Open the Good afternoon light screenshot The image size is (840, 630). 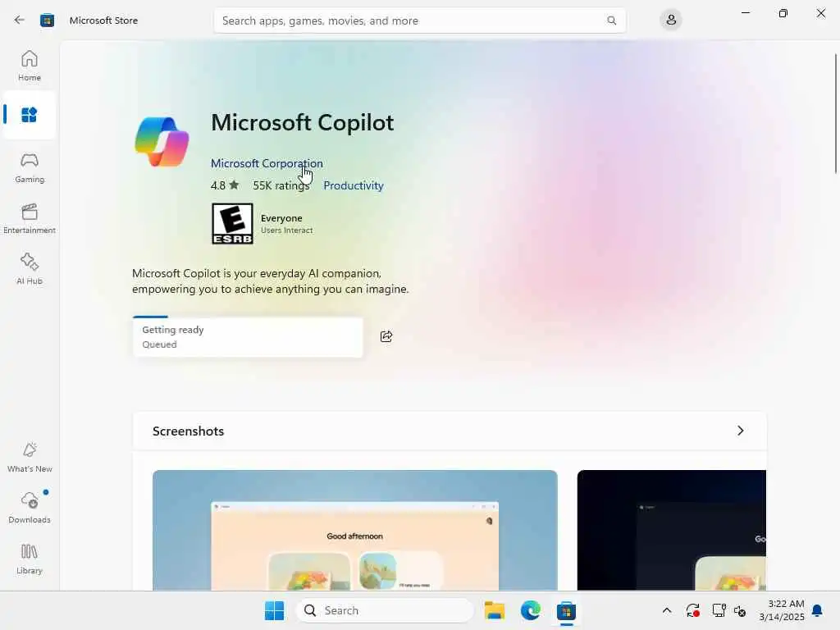[x=354, y=530]
